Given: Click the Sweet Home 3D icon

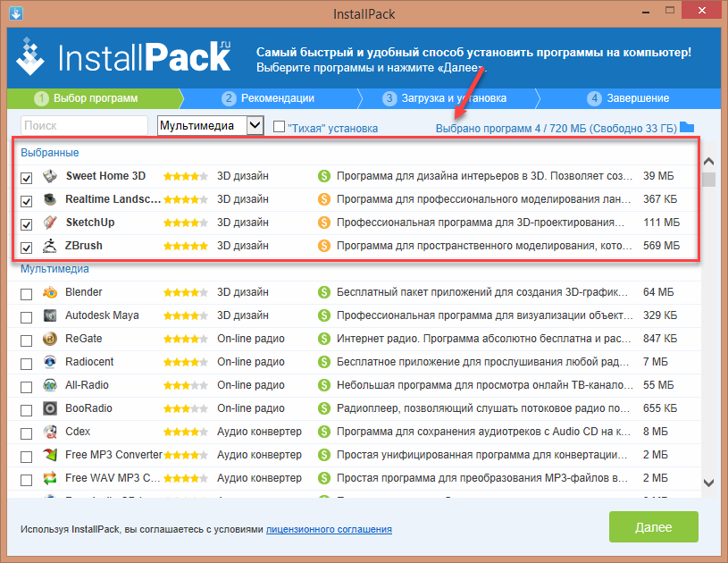Looking at the screenshot, I should click(x=51, y=176).
